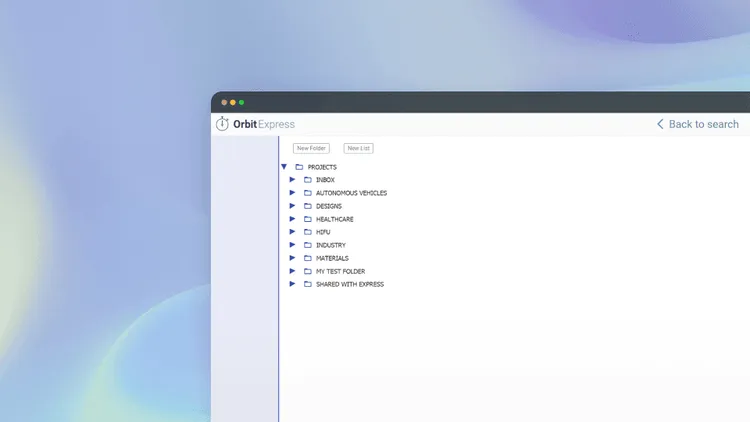
Task: Collapse the PROJECTS tree node
Action: 284,167
